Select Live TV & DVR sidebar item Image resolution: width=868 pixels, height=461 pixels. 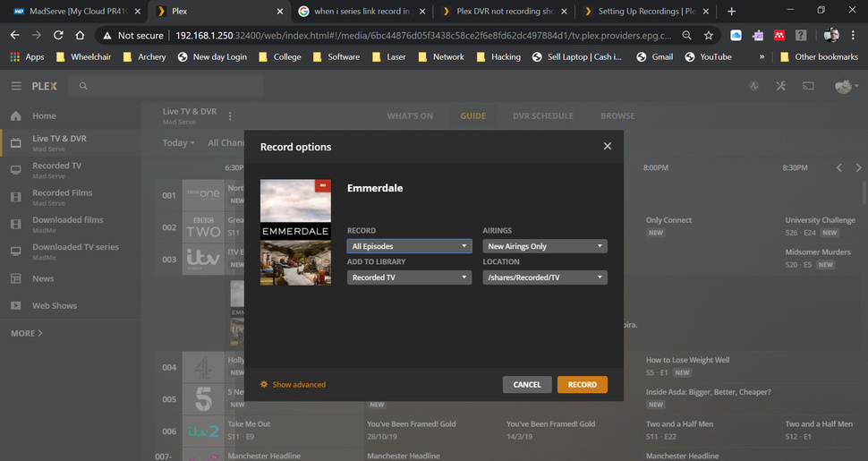tap(71, 143)
